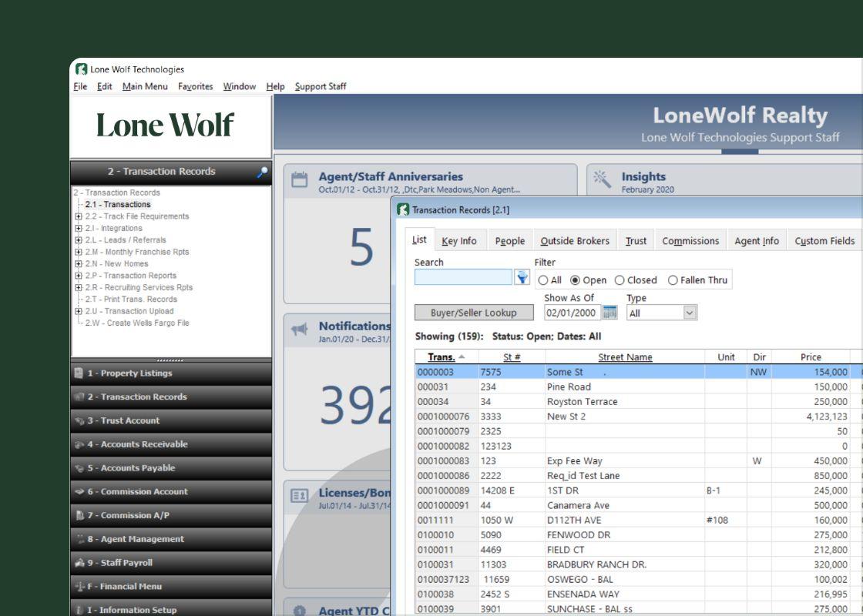Click the Lone Wolf app icon in title bar
This screenshot has height=616, width=863.
[82, 69]
